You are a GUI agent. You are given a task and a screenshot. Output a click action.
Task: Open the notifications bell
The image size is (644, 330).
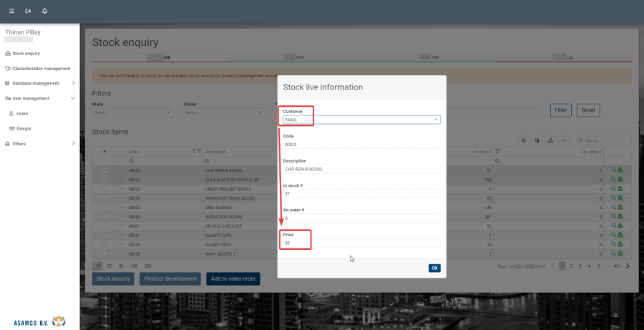tap(45, 11)
